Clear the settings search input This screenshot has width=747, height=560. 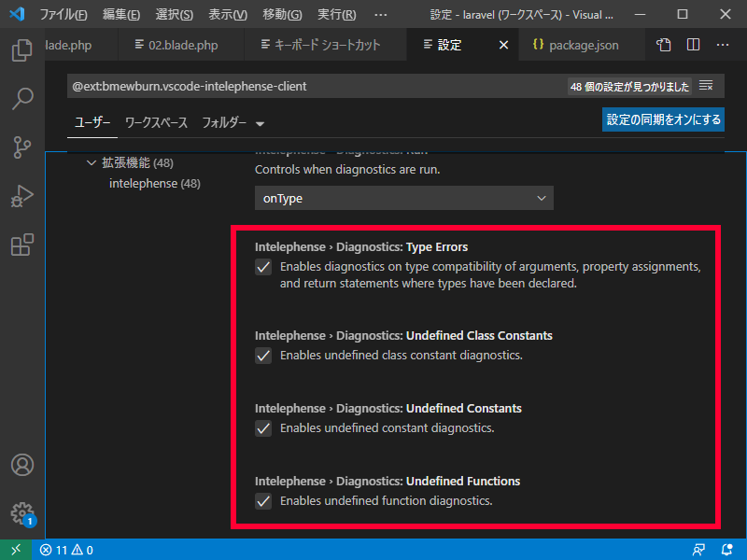click(x=706, y=86)
